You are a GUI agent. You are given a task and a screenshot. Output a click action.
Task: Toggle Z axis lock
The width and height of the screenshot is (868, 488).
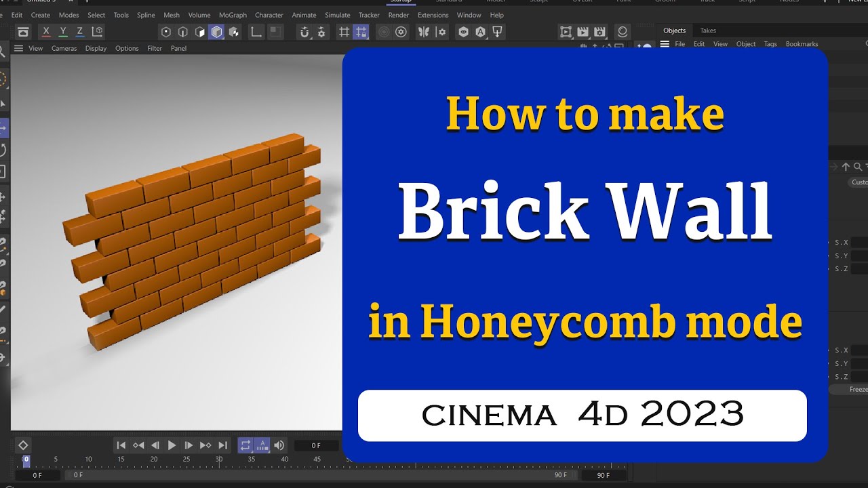80,32
